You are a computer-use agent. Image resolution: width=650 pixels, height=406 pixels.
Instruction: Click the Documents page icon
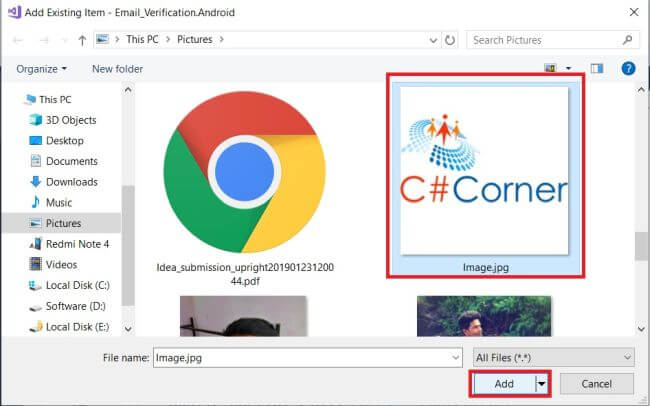click(x=36, y=161)
